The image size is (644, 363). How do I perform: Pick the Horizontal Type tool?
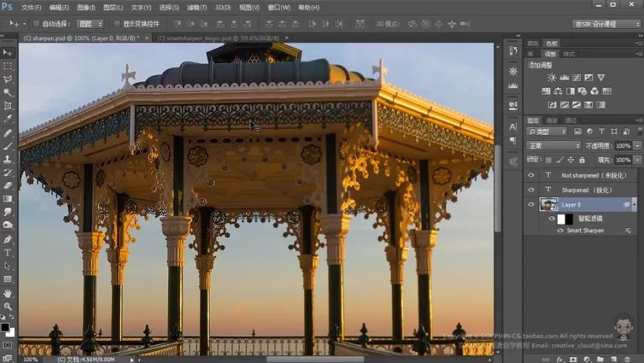pyautogui.click(x=8, y=252)
